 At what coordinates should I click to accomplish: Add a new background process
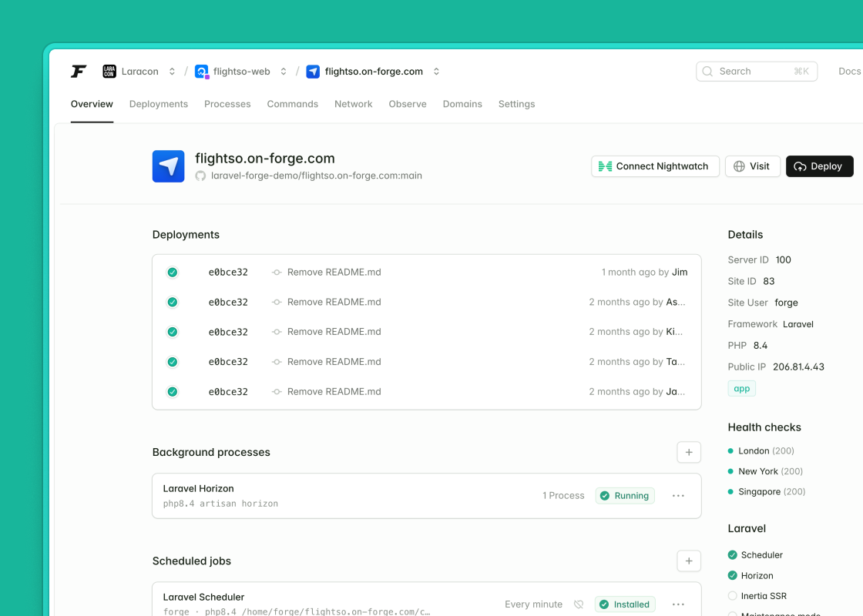click(x=688, y=452)
